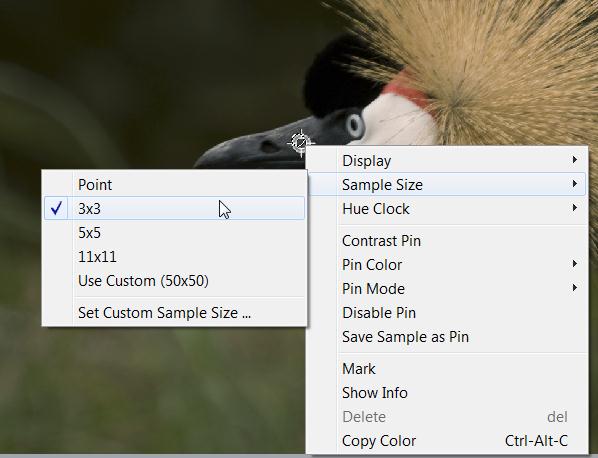Click the sample pin crosshair on the beak
598x458 pixels.
[x=301, y=143]
